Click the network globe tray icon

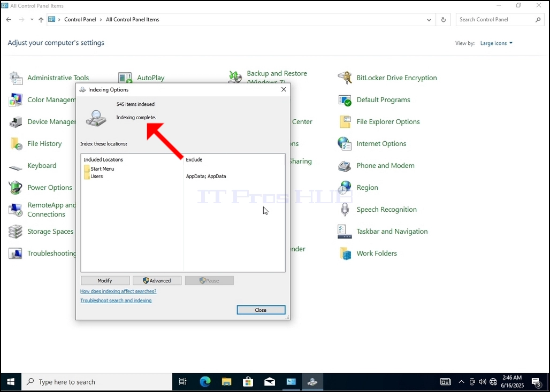[493, 382]
